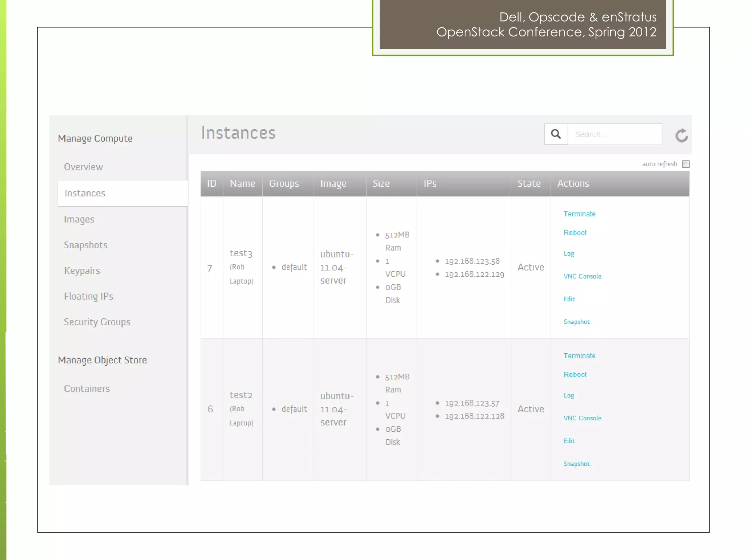
Task: Enable the auto refresh checkbox
Action: point(686,164)
